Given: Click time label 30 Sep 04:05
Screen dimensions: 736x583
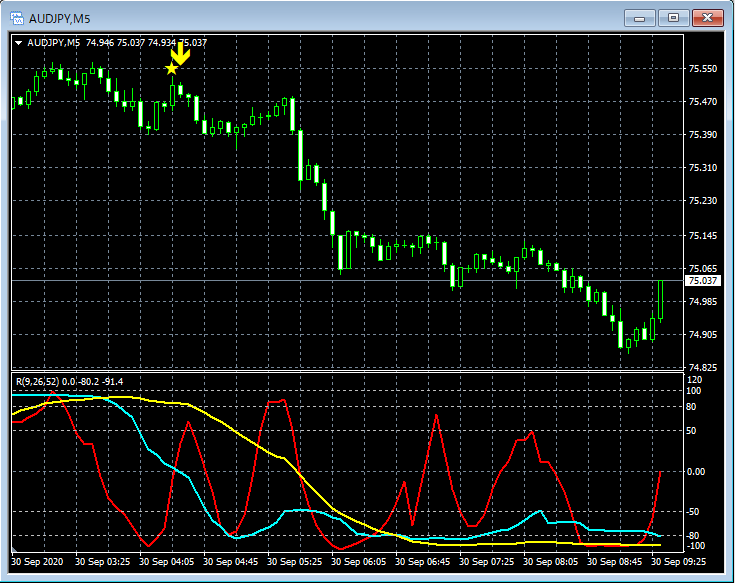Looking at the screenshot, I should point(167,562).
